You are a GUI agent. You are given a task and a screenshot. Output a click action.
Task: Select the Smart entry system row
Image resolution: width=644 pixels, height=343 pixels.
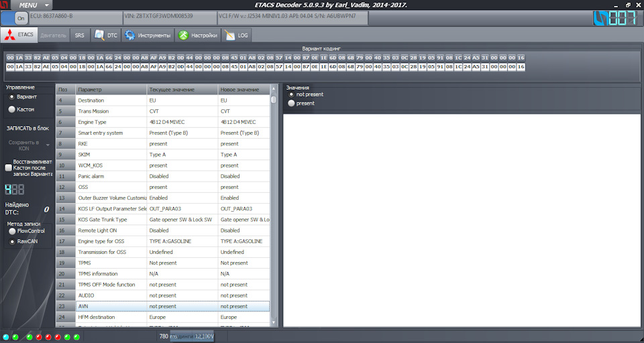(x=163, y=133)
